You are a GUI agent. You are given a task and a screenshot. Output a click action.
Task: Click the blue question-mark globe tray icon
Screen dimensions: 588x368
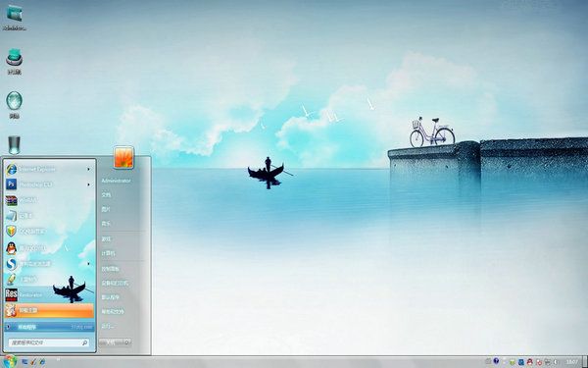pyautogui.click(x=496, y=361)
